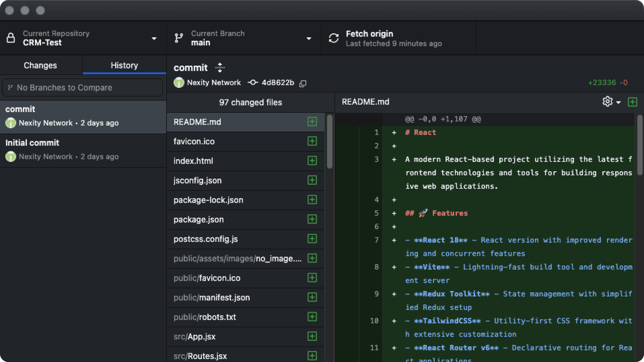Copy the commit SHA 4d8622b
Screen dimensions: 644x362
303,83
